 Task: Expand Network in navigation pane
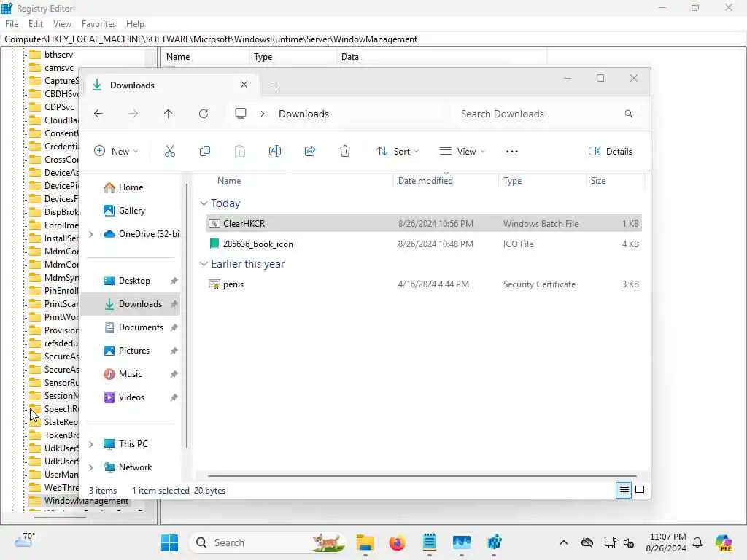[x=91, y=467]
